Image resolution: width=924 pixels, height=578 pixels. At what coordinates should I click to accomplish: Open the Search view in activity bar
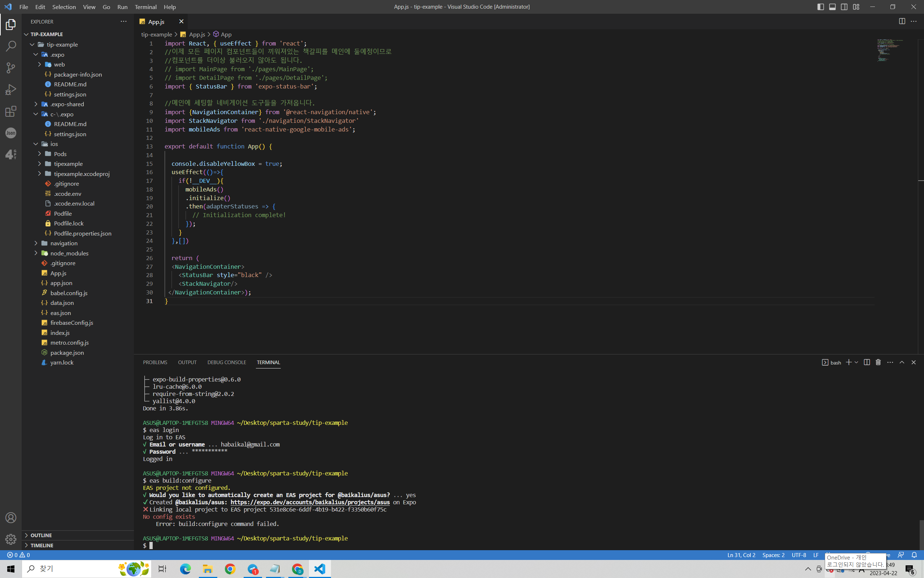11,46
